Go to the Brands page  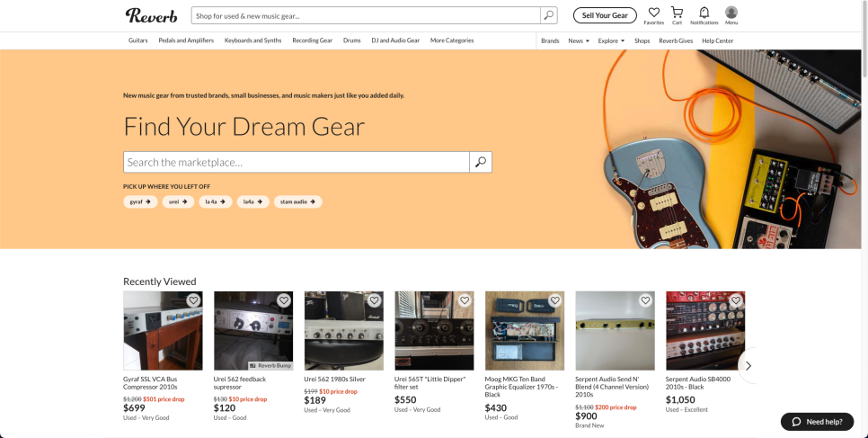point(550,40)
